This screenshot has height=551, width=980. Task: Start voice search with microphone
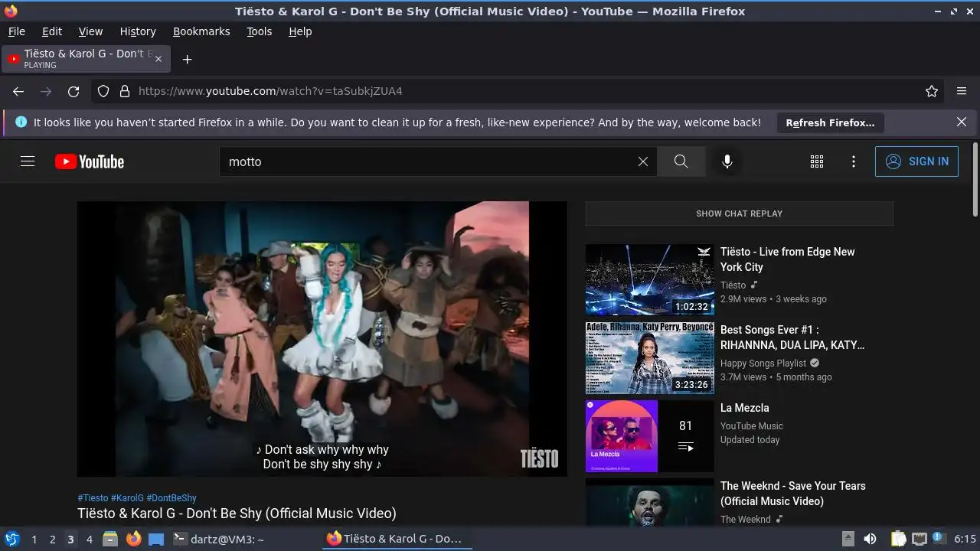(727, 161)
